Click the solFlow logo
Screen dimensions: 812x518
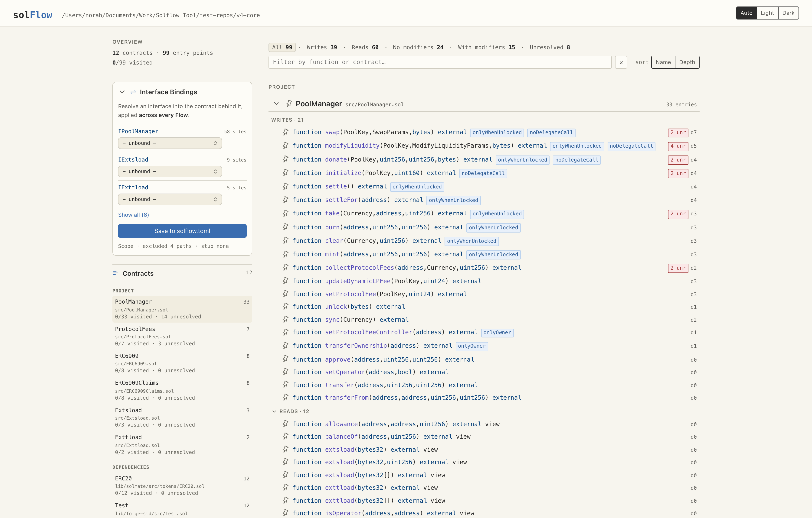pyautogui.click(x=33, y=15)
